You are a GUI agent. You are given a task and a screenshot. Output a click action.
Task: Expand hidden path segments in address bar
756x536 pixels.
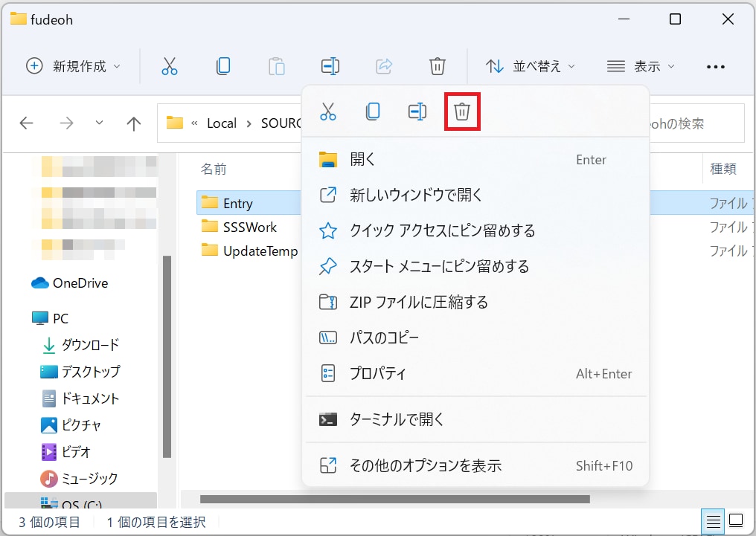[194, 123]
